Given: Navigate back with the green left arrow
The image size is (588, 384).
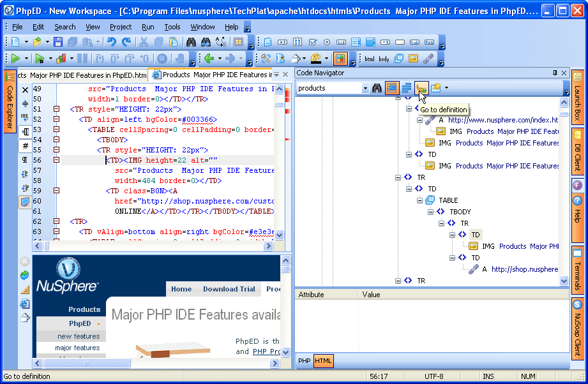Looking at the screenshot, I should pos(209,59).
